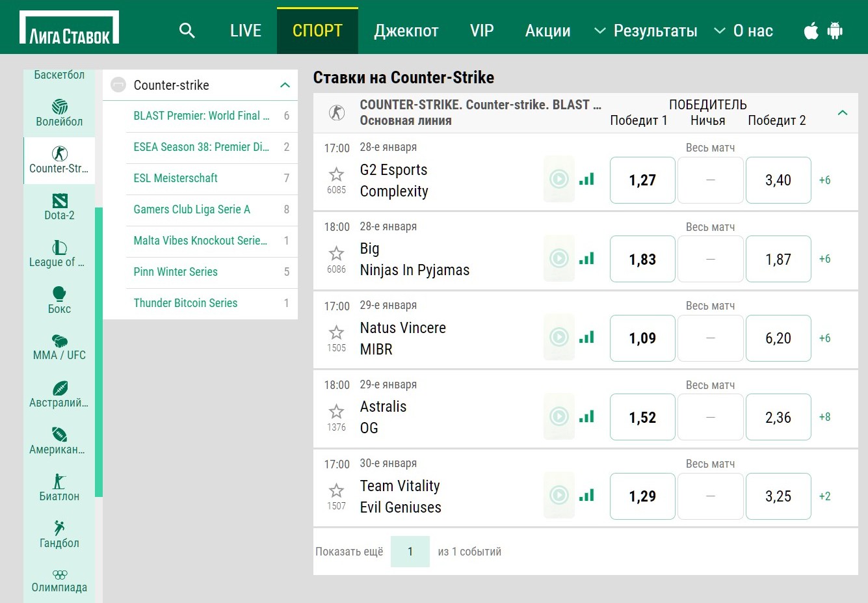Open the Результаты dropdown menu
The width and height of the screenshot is (868, 603).
(x=646, y=31)
